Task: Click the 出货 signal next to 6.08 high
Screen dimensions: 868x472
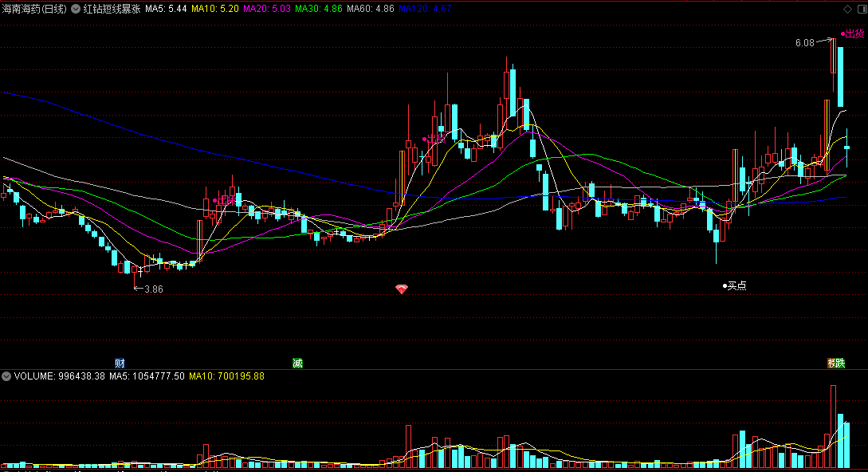Action: [854, 33]
